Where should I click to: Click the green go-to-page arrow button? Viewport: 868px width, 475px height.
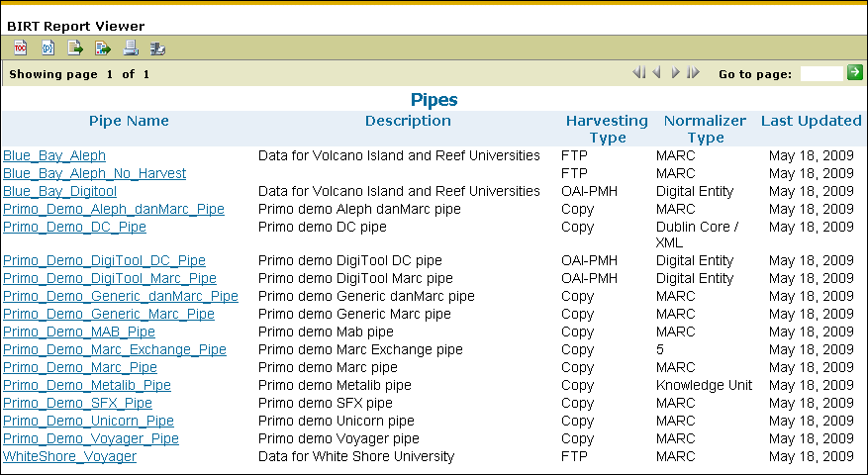pyautogui.click(x=855, y=72)
